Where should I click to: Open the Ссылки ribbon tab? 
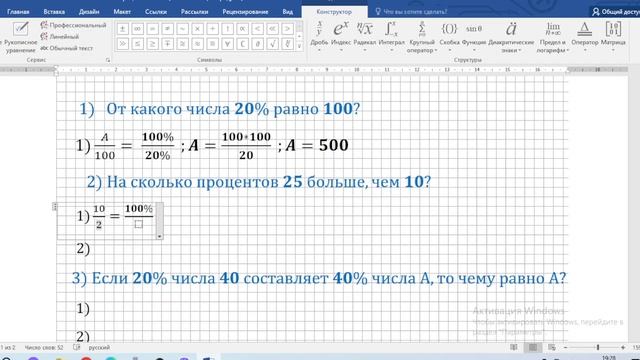pos(156,12)
